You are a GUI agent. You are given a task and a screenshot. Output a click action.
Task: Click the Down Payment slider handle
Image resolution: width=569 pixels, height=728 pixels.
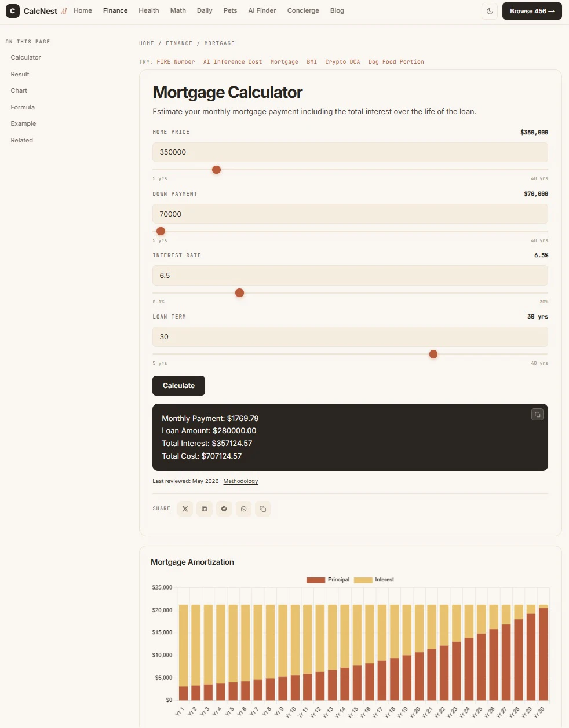point(161,231)
